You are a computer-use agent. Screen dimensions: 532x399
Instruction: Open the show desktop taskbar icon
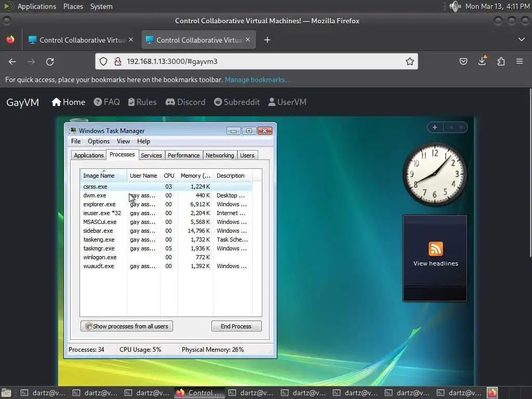(x=6, y=393)
